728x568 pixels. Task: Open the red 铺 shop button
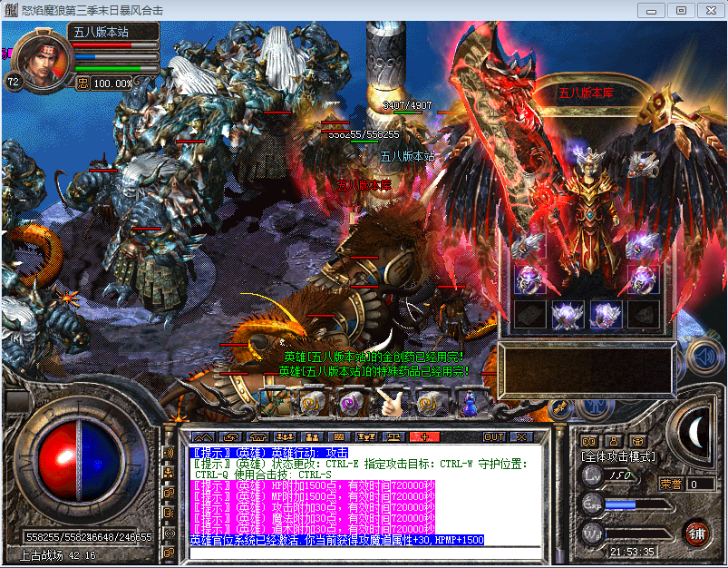pyautogui.click(x=696, y=534)
